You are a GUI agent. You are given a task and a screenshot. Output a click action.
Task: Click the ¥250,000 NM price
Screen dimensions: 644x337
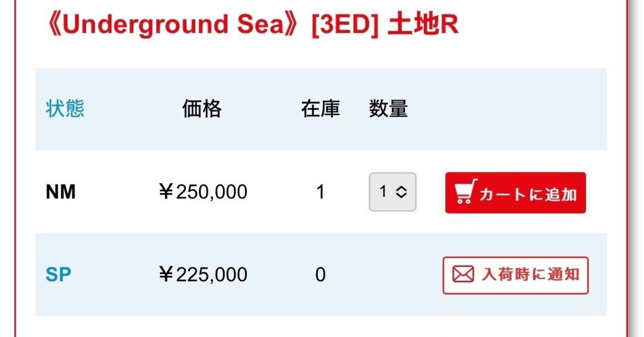pos(202,192)
